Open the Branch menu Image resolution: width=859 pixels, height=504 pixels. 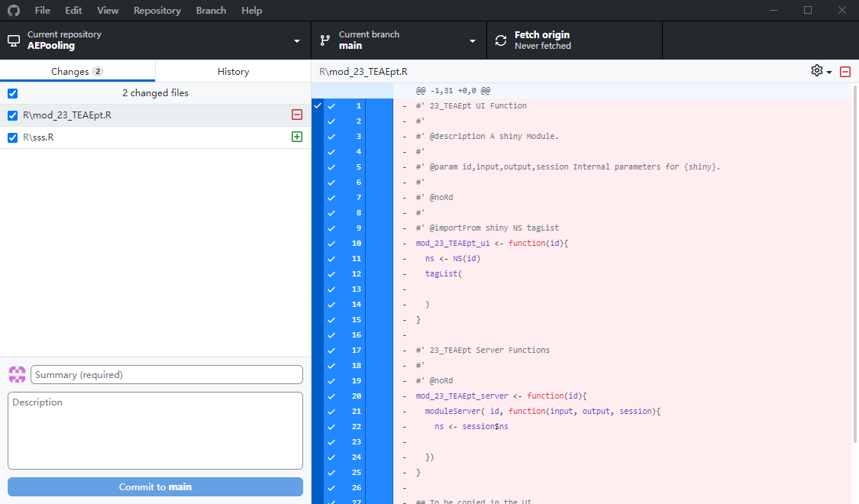click(211, 11)
